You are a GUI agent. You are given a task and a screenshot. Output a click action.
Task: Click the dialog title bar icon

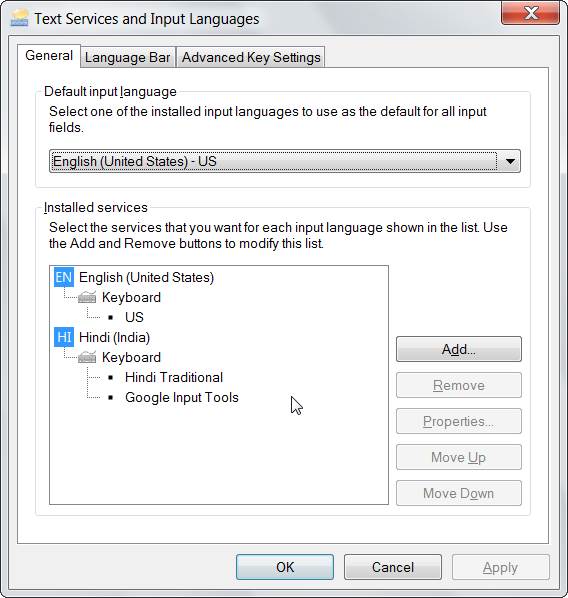[19, 18]
